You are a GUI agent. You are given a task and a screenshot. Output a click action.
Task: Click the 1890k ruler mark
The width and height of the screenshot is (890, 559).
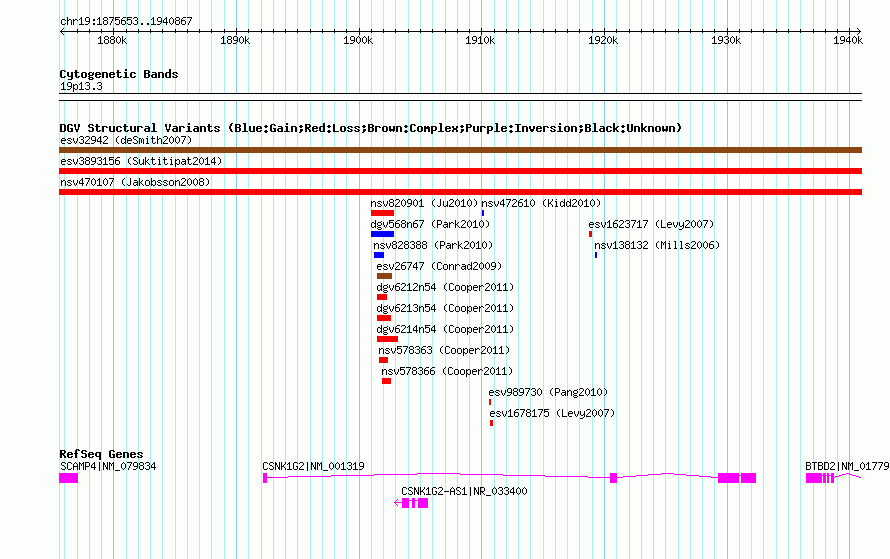pos(235,40)
